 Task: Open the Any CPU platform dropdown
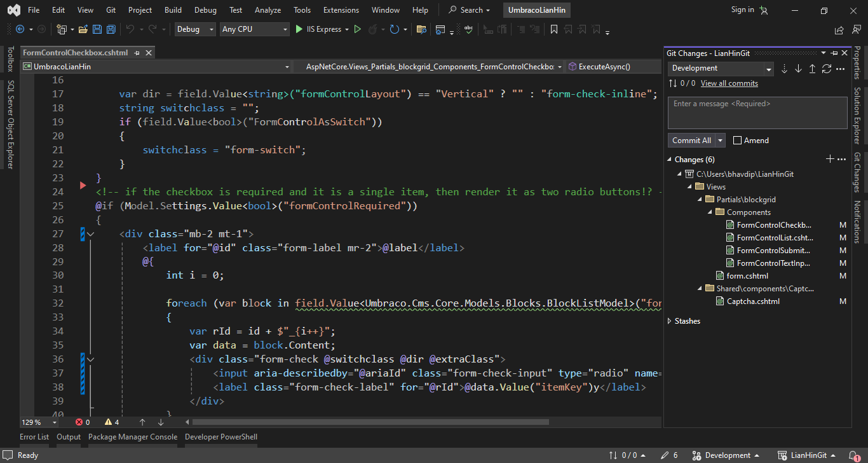[254, 29]
